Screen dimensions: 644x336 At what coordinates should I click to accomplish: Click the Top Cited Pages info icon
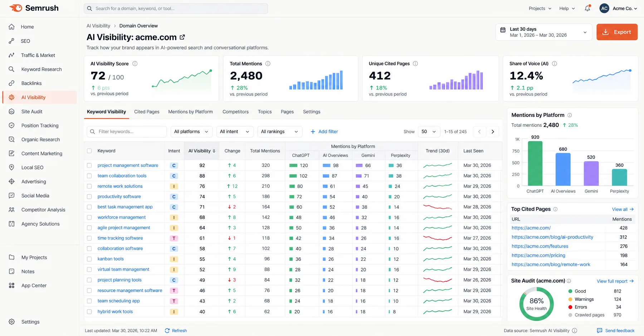pos(555,209)
